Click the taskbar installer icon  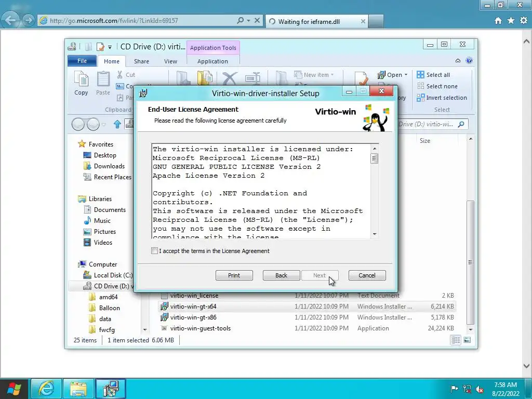(x=111, y=389)
